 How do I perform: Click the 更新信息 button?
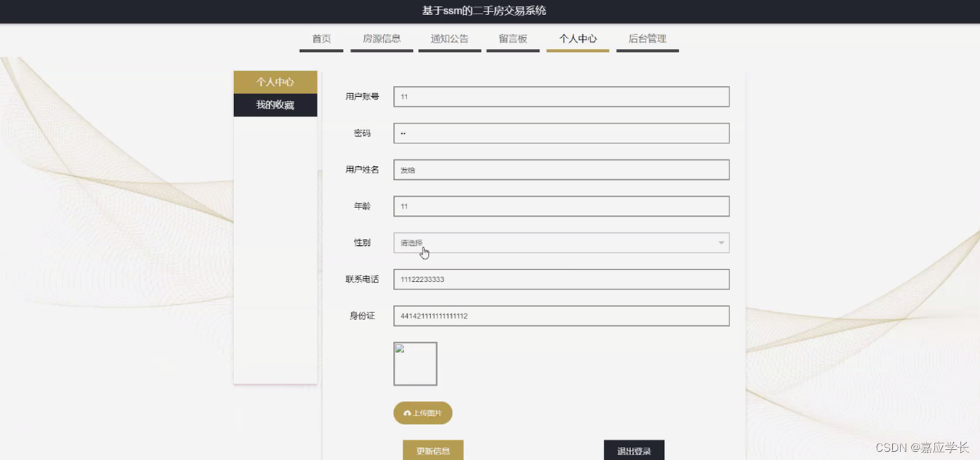click(433, 450)
